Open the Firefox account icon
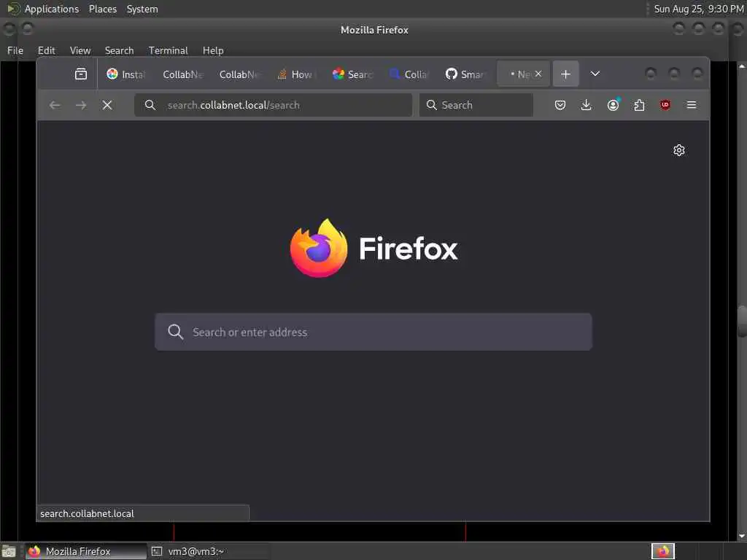This screenshot has height=560, width=747. [613, 105]
